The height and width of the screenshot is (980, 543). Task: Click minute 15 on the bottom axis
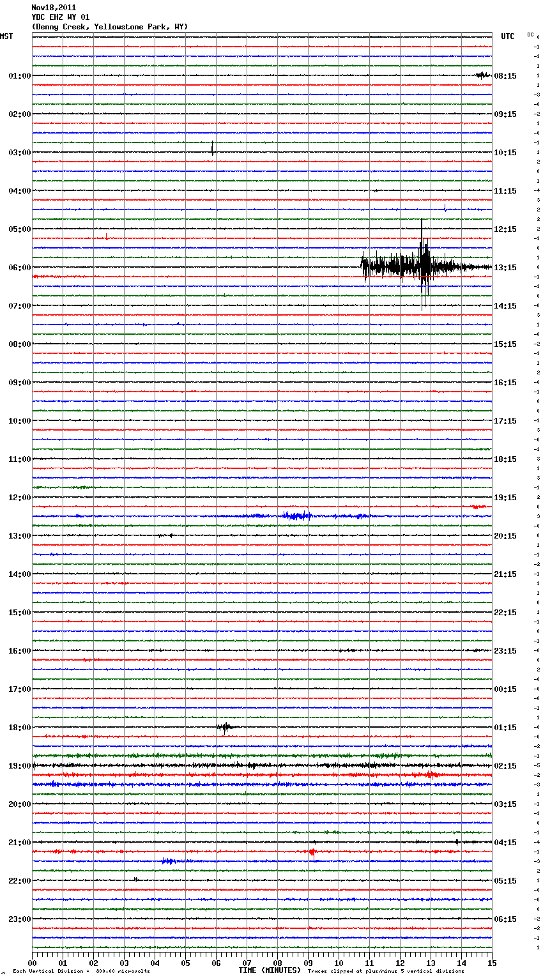(492, 963)
